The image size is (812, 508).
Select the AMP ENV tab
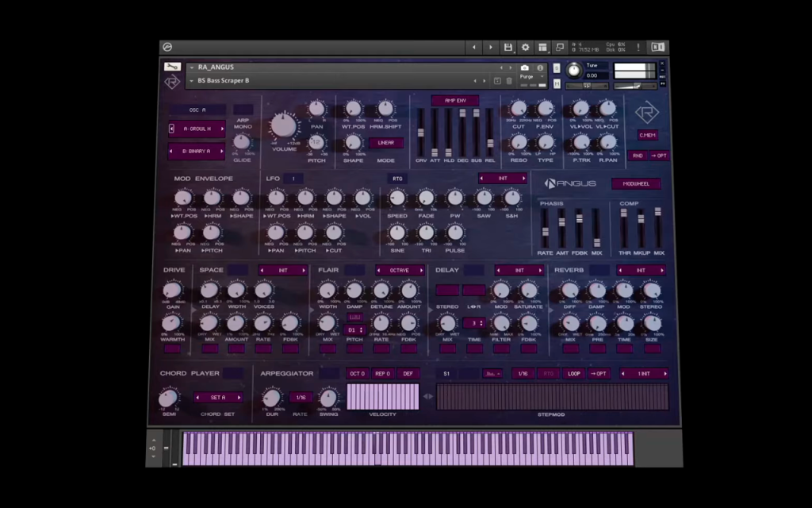tap(455, 101)
